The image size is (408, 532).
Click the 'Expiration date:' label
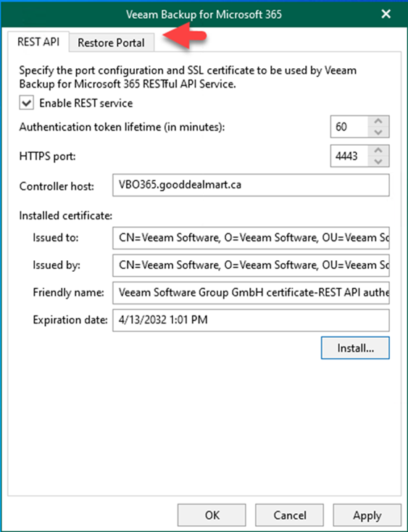click(x=70, y=320)
